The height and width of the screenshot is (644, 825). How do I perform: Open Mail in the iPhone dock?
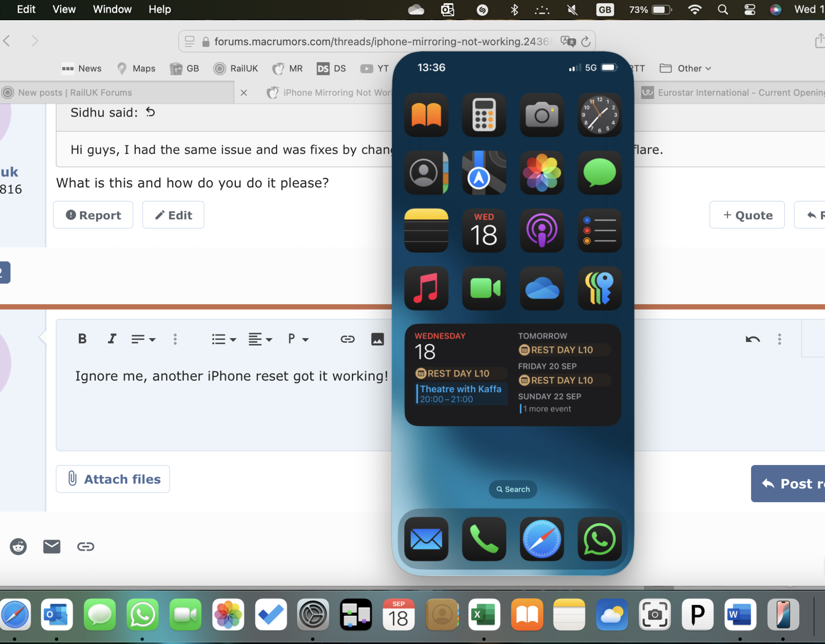426,539
